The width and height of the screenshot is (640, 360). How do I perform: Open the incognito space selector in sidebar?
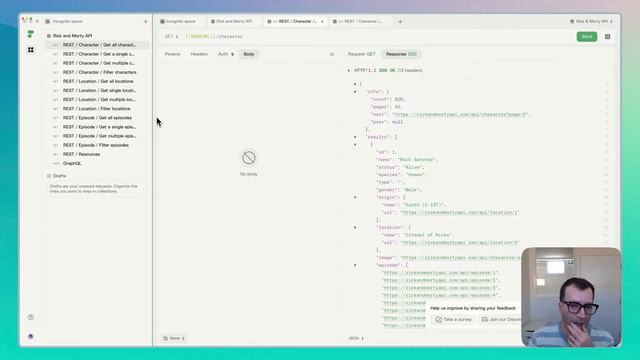[63, 21]
